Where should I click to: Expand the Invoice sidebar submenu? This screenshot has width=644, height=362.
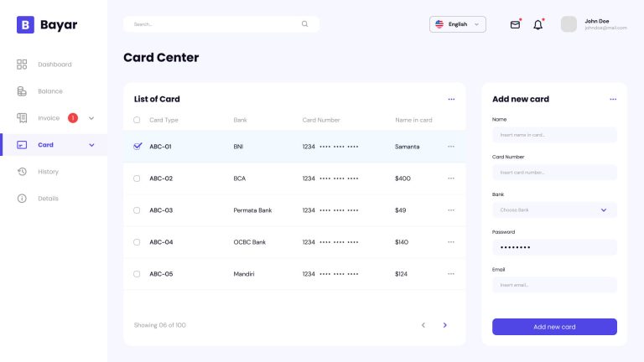(91, 118)
